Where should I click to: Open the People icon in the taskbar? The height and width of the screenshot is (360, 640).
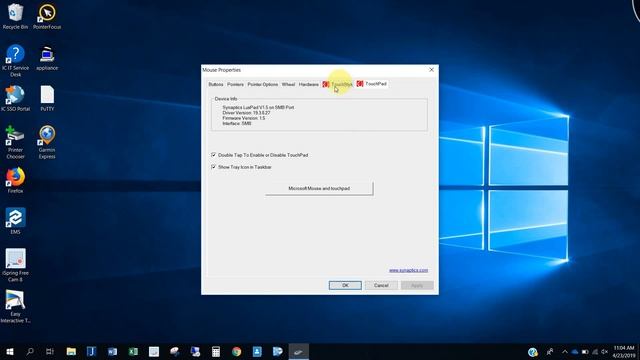tap(550, 351)
